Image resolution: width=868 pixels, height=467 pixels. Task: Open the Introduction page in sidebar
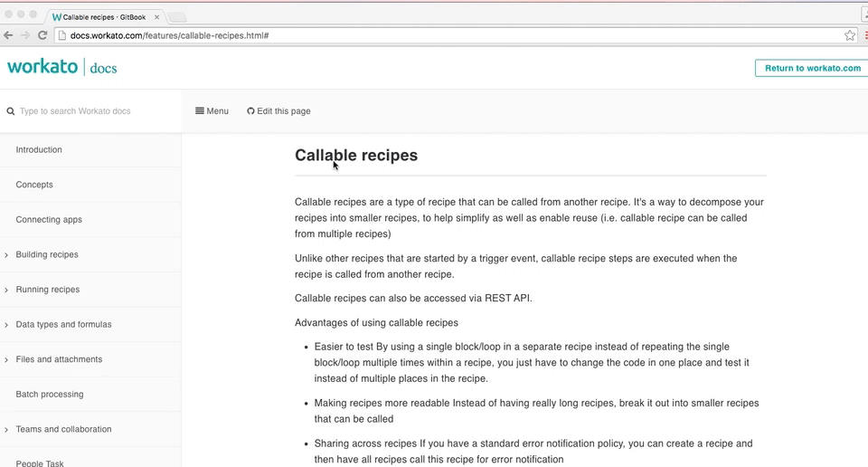click(39, 149)
